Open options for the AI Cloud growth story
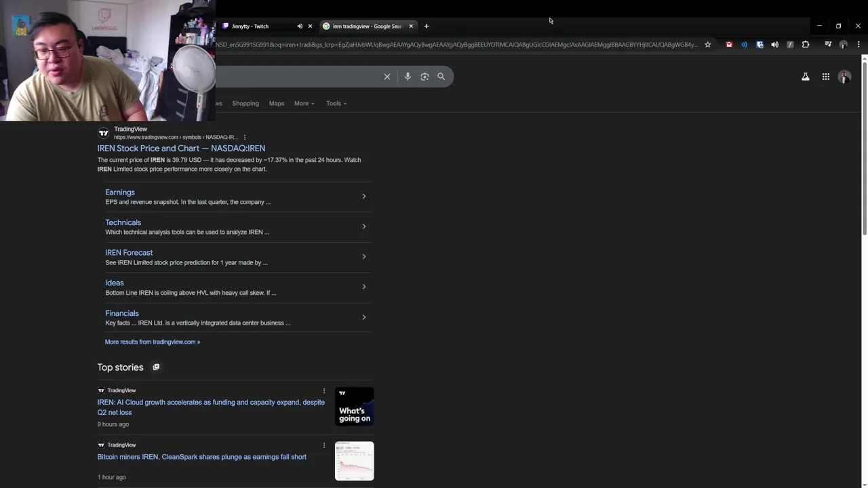Viewport: 868px width, 488px height. pos(324,391)
